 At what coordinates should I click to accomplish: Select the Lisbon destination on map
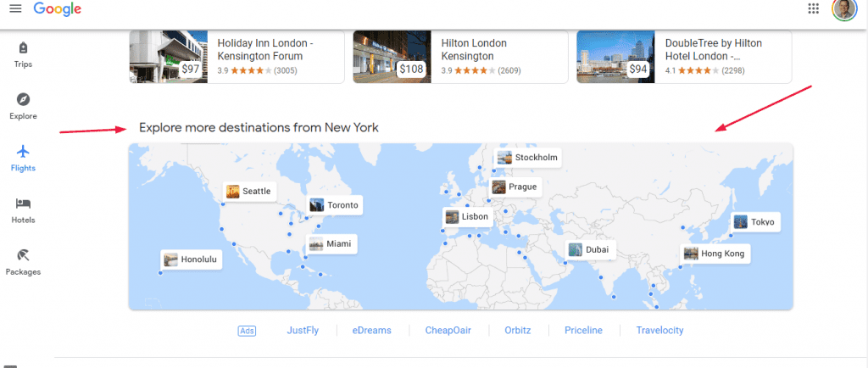point(468,216)
